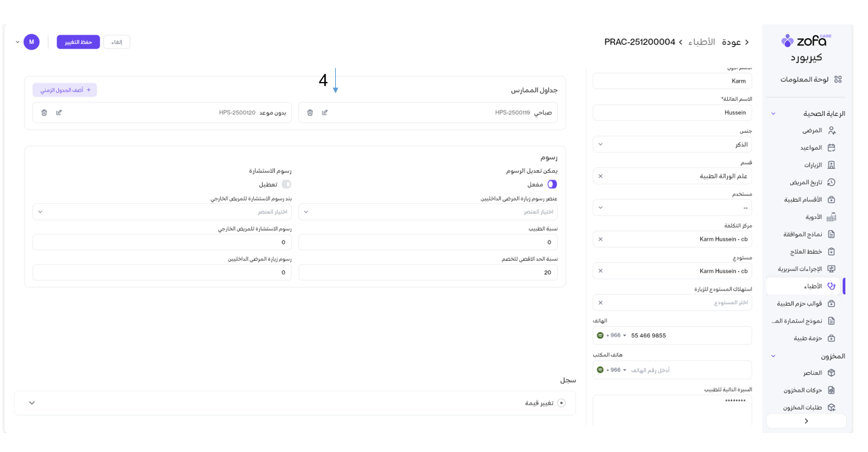Screen dimensions: 868x452
Task: Edit the بدون موعد HPS-2500120 schedule
Action: (59, 112)
